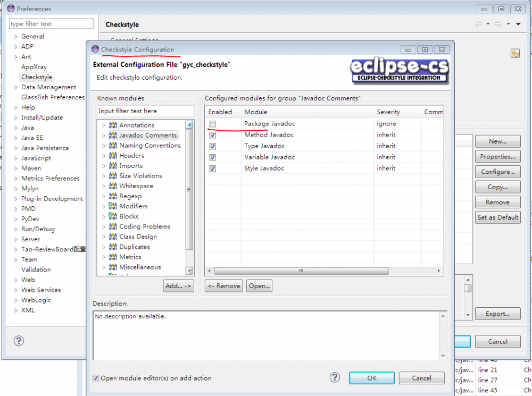The image size is (532, 396).
Task: Expand the Maven preferences node
Action: click(16, 168)
